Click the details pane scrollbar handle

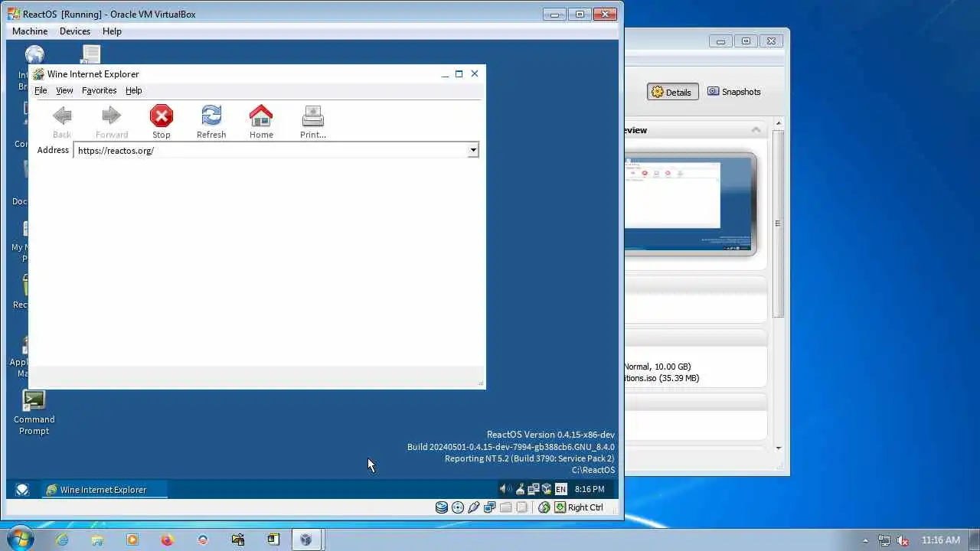(779, 223)
